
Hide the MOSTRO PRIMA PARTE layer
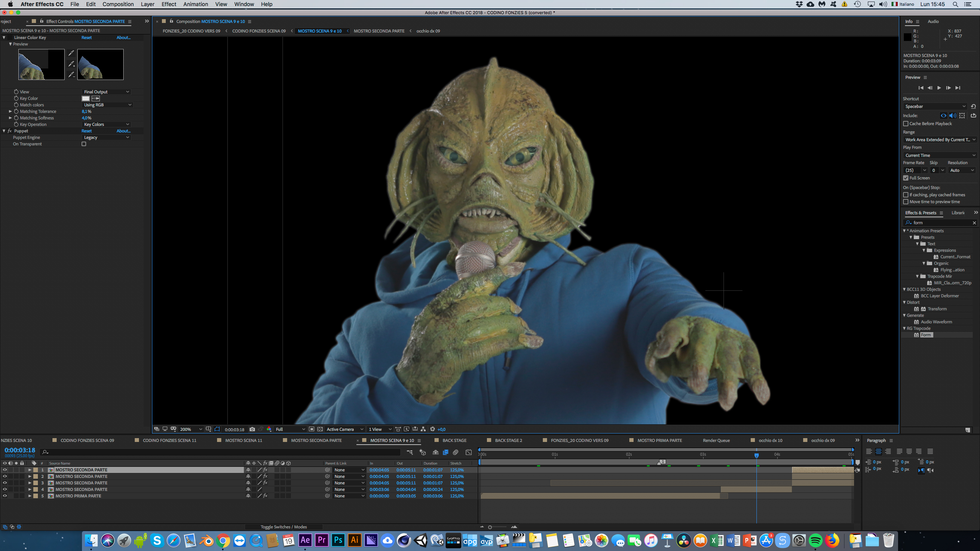[x=5, y=496]
